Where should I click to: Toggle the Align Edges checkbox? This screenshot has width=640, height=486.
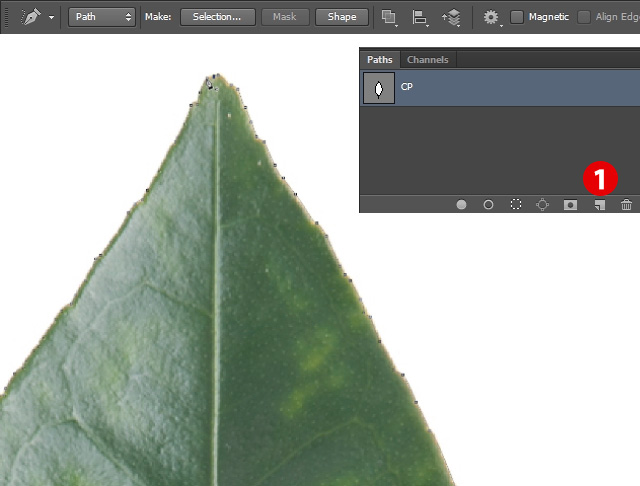pyautogui.click(x=584, y=17)
